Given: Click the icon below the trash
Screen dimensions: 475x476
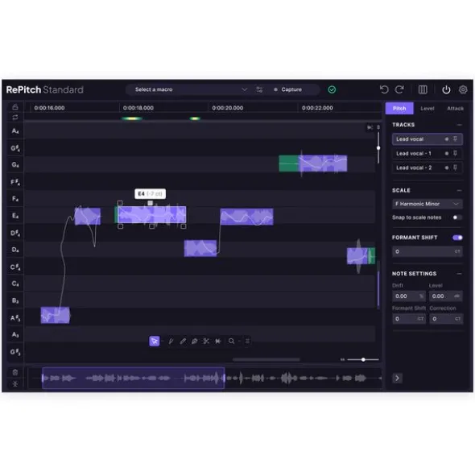Looking at the screenshot, I should (x=14, y=384).
